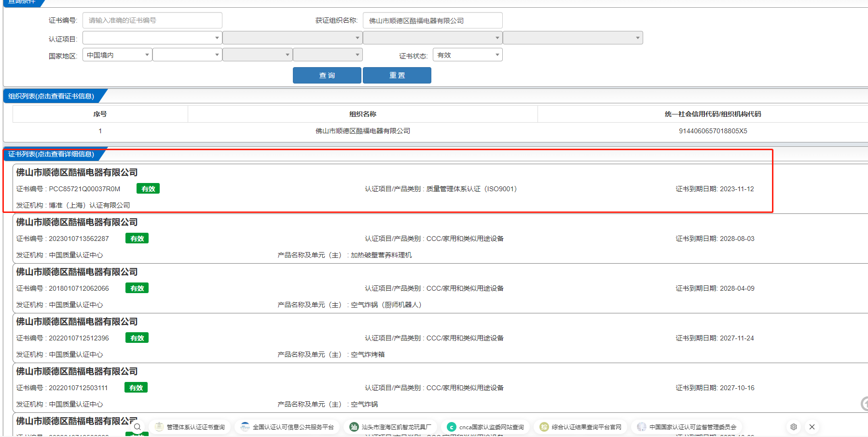Click certificate number 2018010712062066
The width and height of the screenshot is (868, 437).
[79, 288]
